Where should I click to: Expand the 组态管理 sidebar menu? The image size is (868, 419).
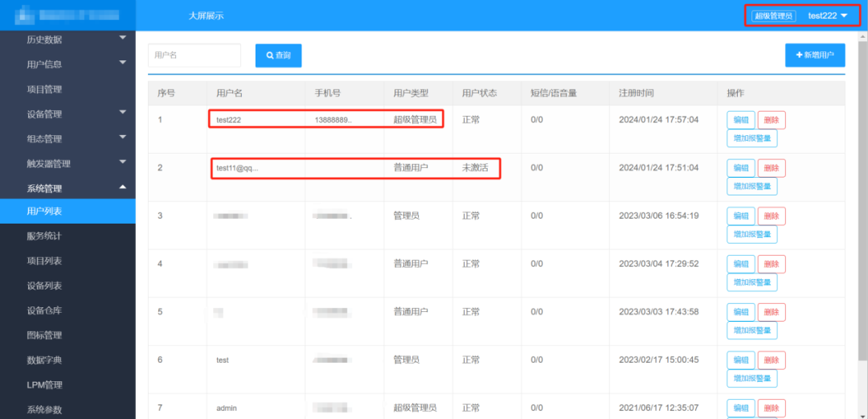click(x=68, y=139)
